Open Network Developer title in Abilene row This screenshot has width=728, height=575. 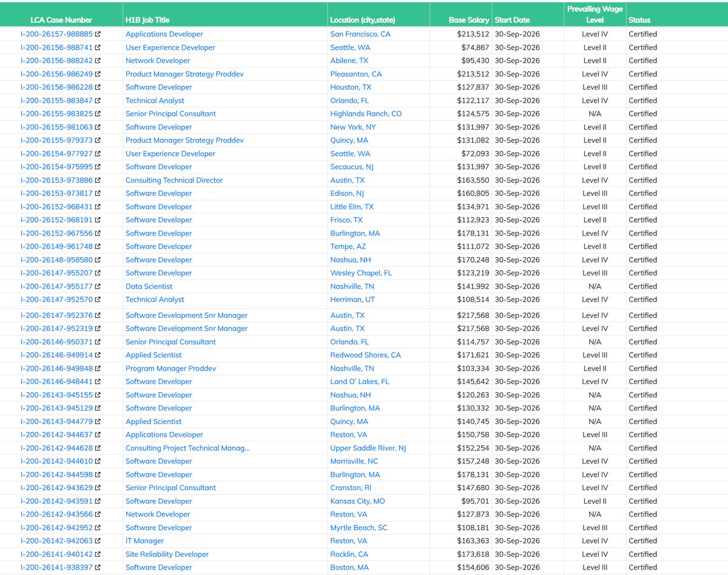158,61
